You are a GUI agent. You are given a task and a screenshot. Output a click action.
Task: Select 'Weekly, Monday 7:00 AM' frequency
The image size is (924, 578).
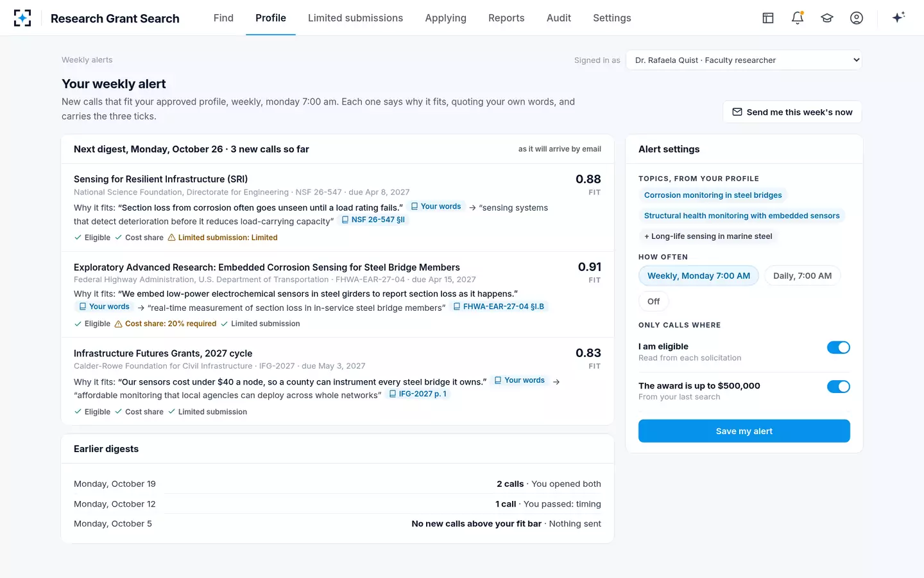point(699,276)
